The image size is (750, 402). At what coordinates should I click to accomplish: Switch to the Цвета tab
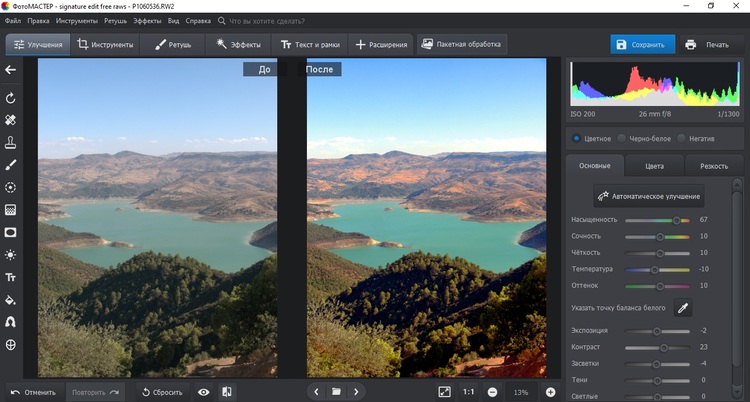point(655,166)
